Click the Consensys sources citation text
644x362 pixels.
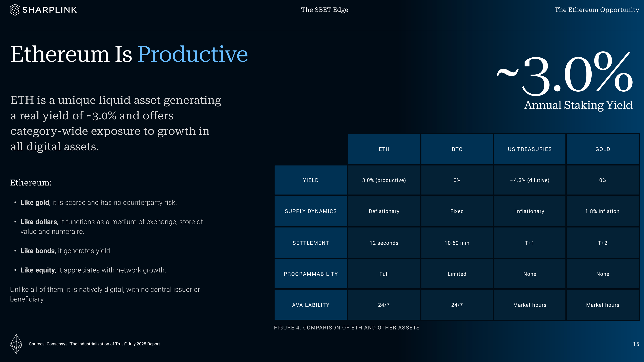[x=94, y=344]
